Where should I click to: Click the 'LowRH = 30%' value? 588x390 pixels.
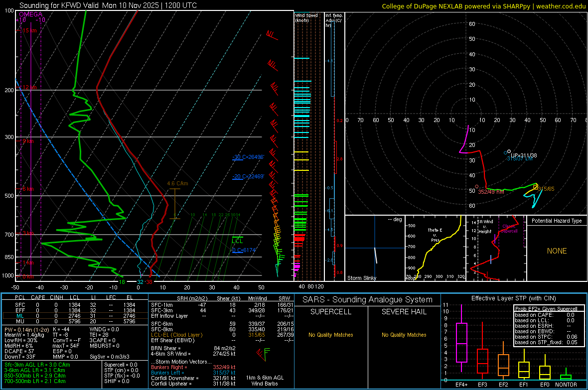(21, 340)
